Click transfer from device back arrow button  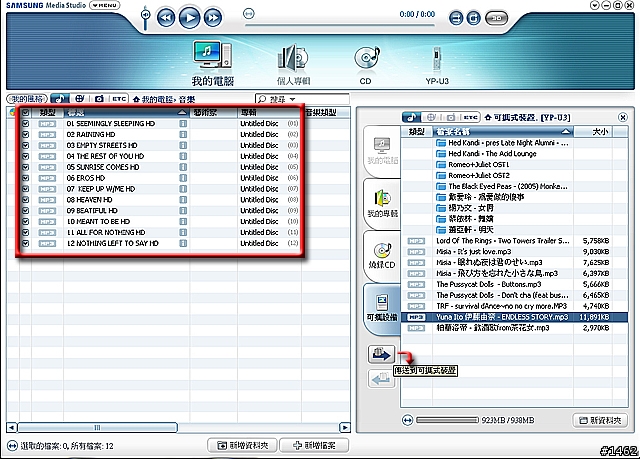click(382, 379)
